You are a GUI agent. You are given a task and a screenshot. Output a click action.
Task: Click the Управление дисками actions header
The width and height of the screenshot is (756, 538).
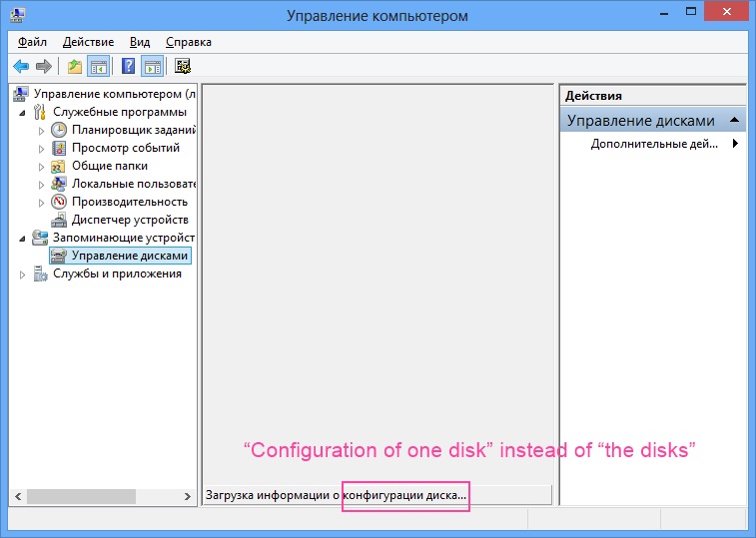point(653,120)
